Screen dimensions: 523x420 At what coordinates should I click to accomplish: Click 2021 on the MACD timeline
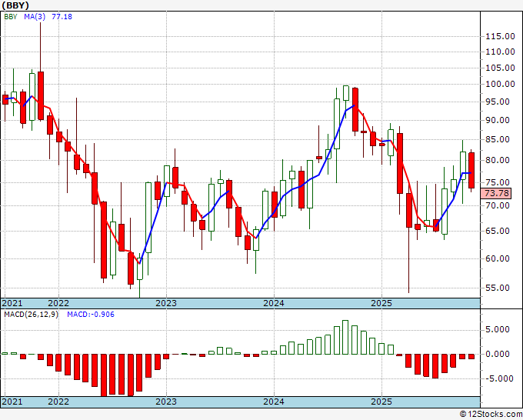(12, 402)
